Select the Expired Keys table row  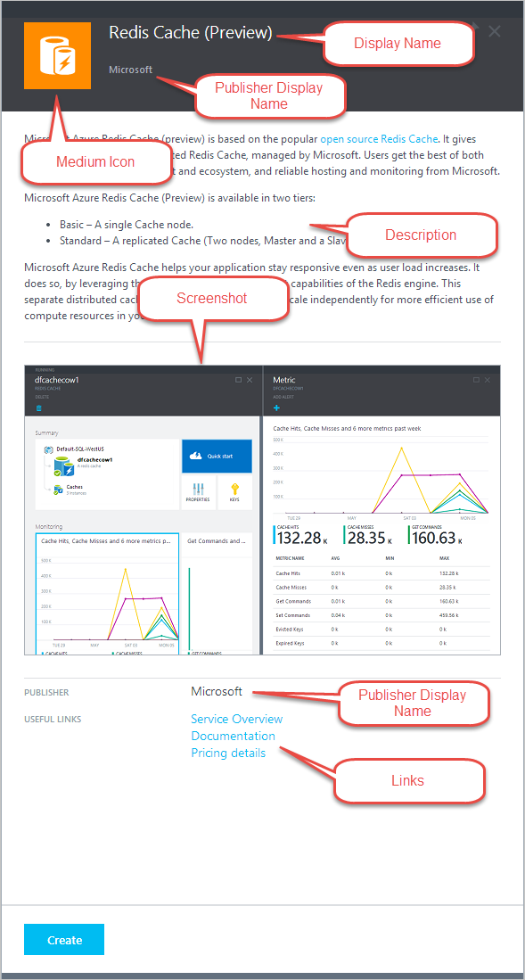381,643
